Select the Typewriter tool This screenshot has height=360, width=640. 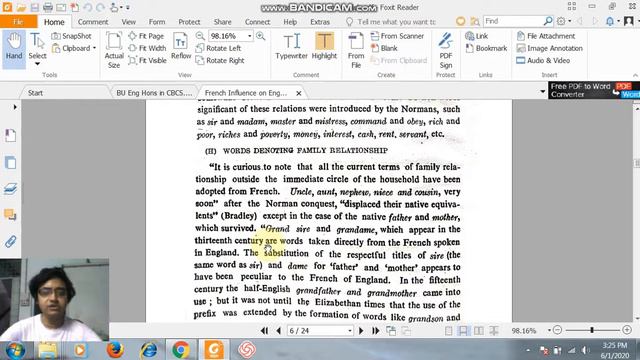pos(291,46)
